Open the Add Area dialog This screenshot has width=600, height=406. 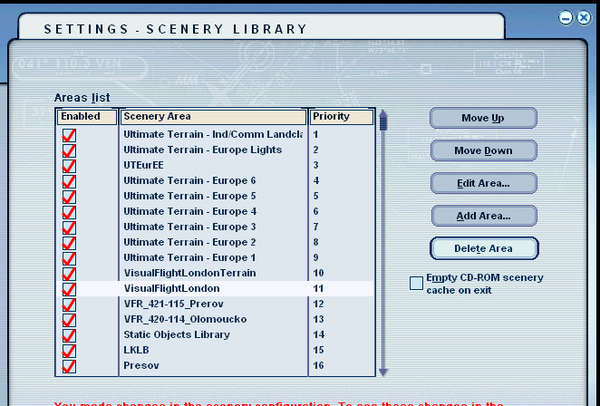click(484, 216)
